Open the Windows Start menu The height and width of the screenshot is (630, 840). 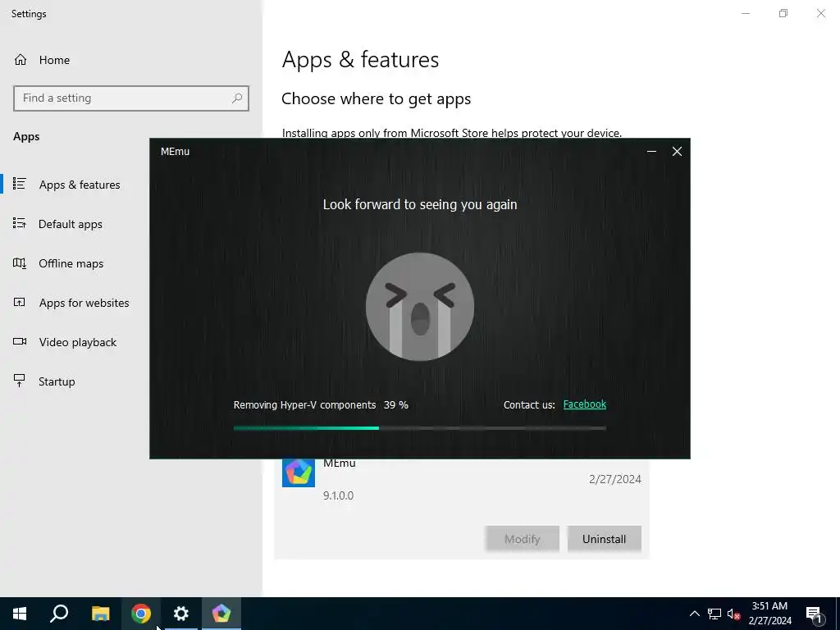pyautogui.click(x=20, y=614)
